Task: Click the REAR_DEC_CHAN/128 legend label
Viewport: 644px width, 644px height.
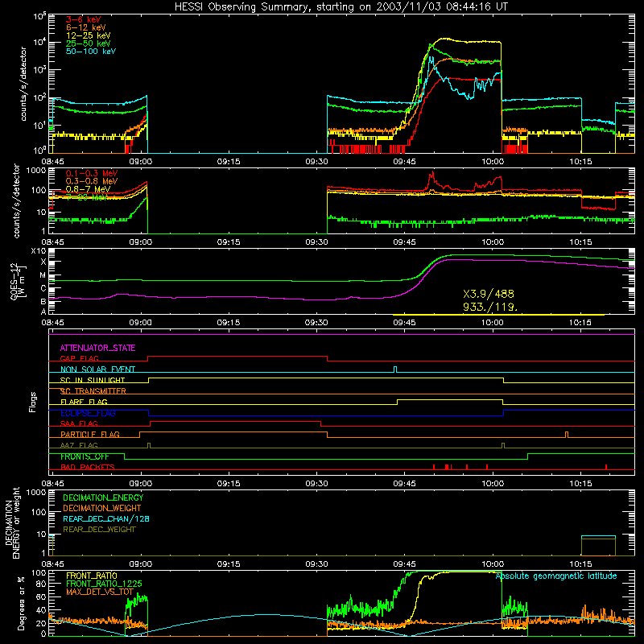Action: 106,518
